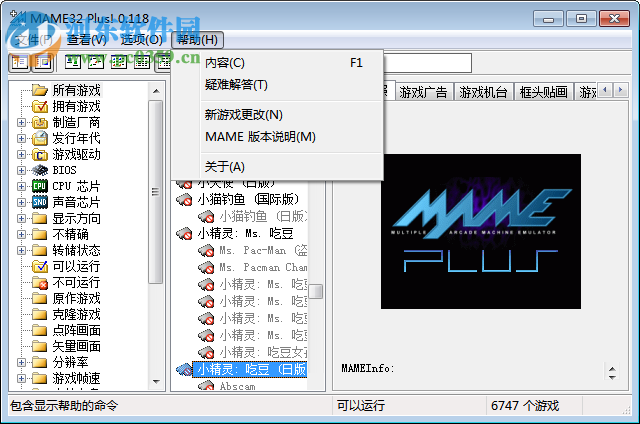Expand the 游戏驱动 tree node

[21, 154]
